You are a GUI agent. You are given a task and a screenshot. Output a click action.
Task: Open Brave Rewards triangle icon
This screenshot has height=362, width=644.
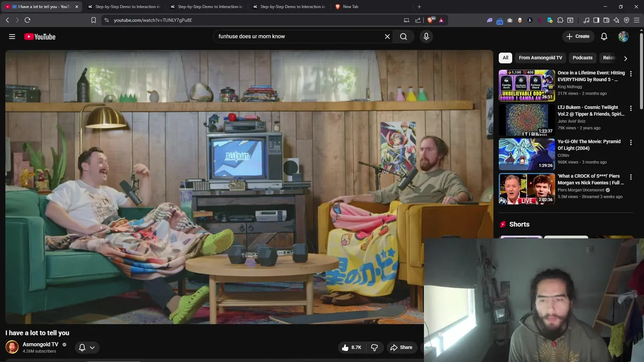tap(441, 20)
